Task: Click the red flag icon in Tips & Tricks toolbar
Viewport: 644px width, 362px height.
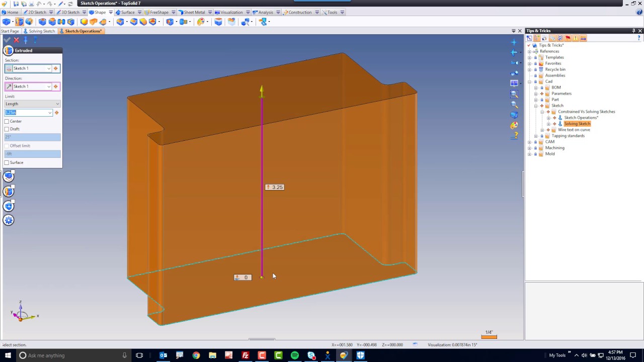Action: 568,38
